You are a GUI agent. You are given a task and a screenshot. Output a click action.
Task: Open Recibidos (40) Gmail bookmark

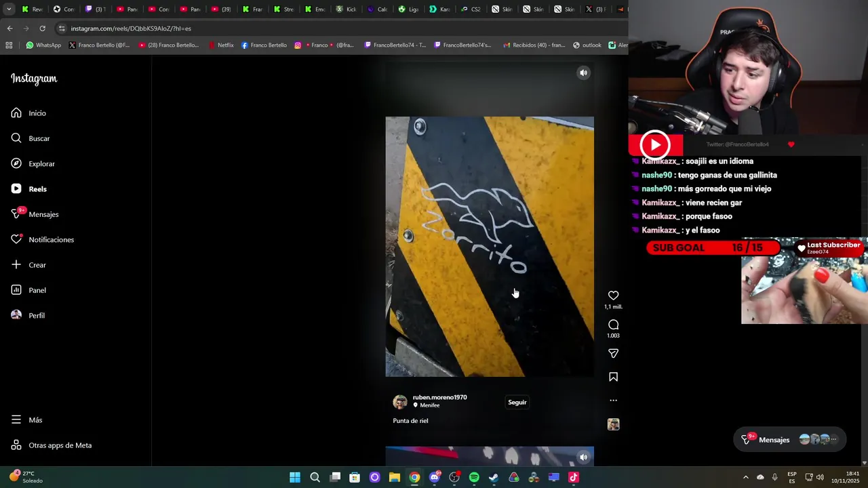click(x=534, y=45)
